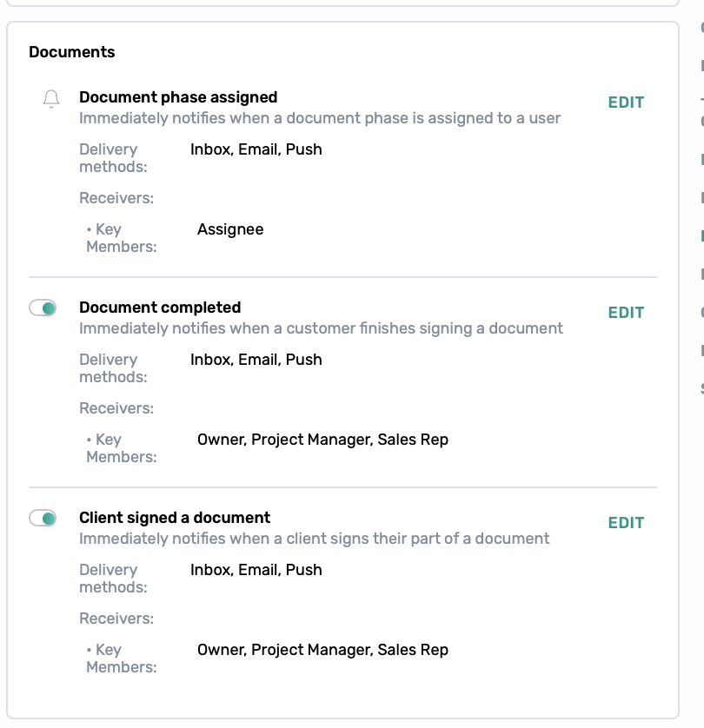Viewport: 704px width, 728px height.
Task: Edit the Client signed a document notification
Action: pyautogui.click(x=626, y=523)
